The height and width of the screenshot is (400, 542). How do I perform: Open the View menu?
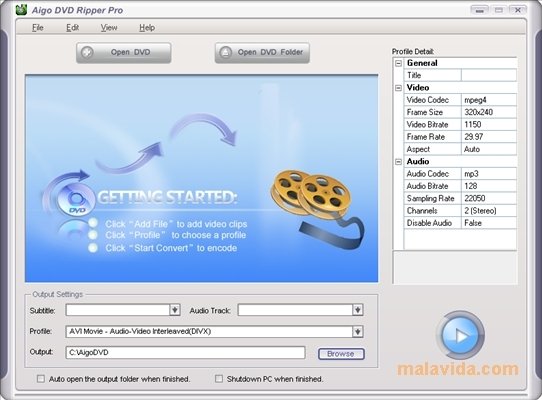(109, 28)
